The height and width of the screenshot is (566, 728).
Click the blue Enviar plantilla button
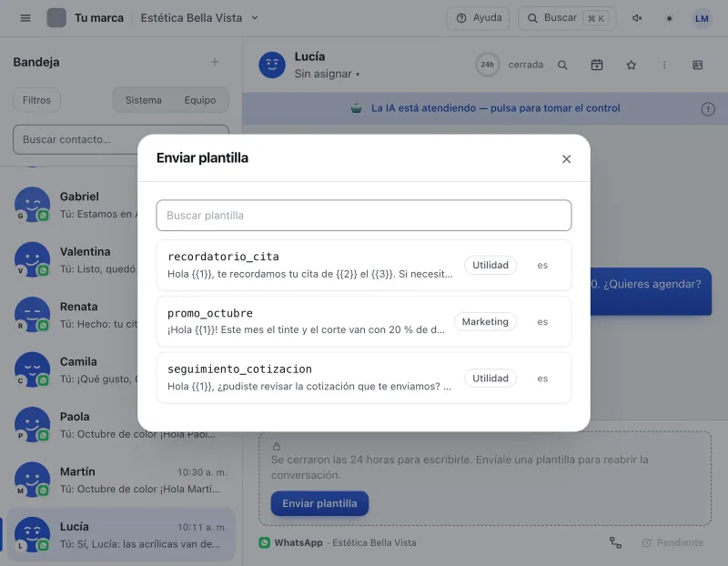click(320, 503)
